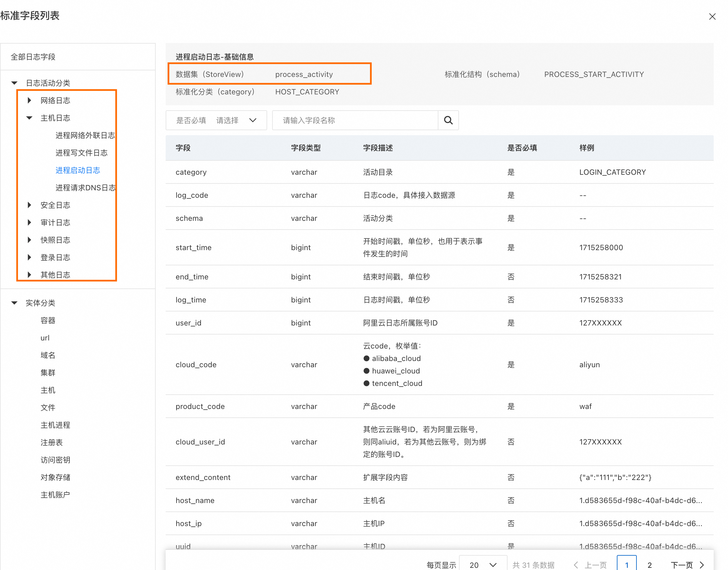Click the field name search input
The width and height of the screenshot is (728, 570).
(x=355, y=120)
